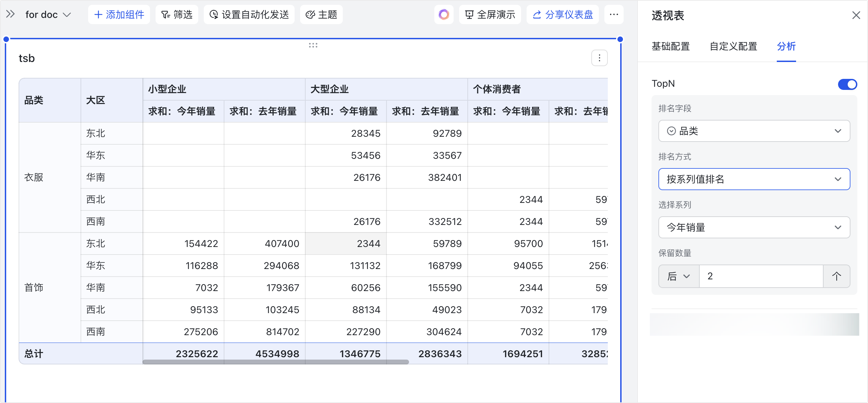Click the 主题 palette theme button
868x403 pixels.
pyautogui.click(x=321, y=14)
